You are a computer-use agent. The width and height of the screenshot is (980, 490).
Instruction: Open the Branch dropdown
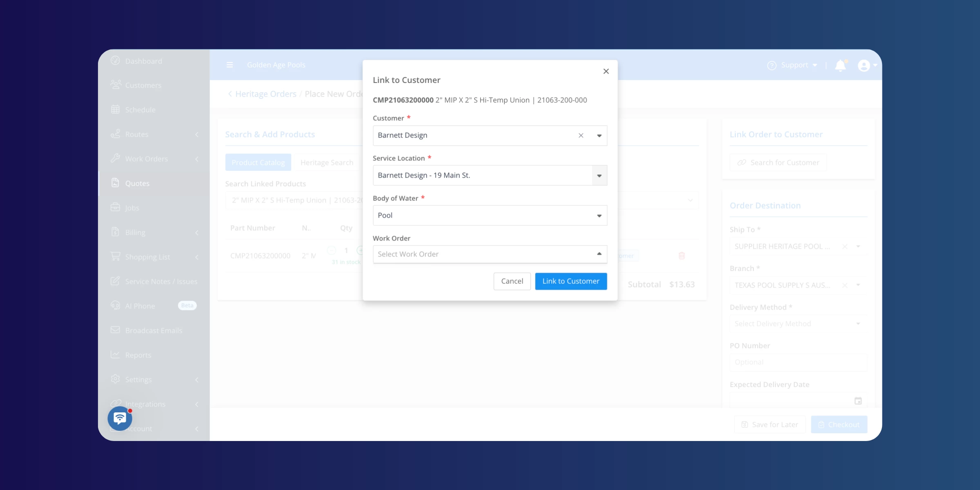(x=858, y=285)
